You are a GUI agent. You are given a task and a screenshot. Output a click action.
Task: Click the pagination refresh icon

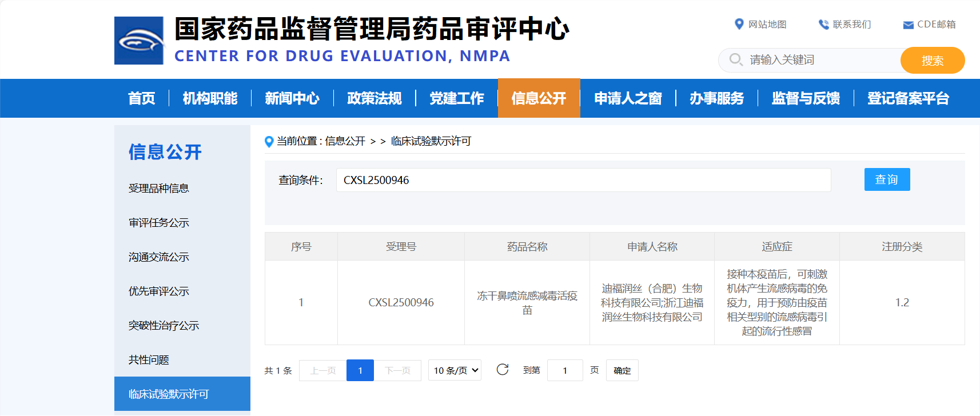tap(503, 370)
